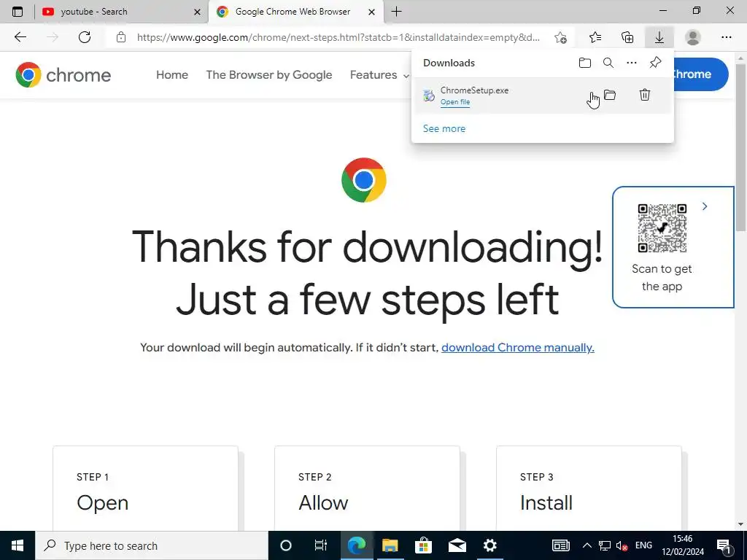Expand the Scan to get app chevron

pyautogui.click(x=705, y=206)
